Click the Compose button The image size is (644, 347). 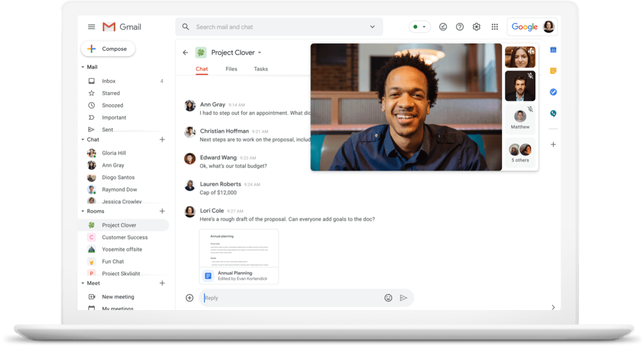tap(108, 48)
